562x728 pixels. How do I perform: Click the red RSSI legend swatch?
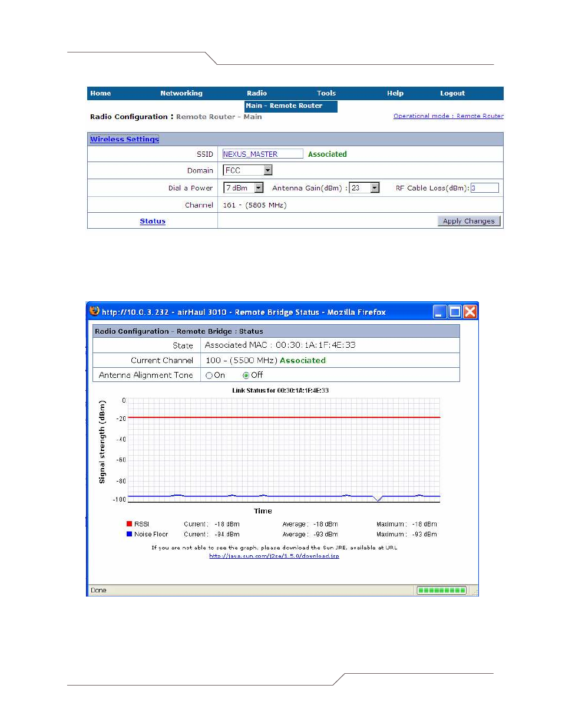pyautogui.click(x=129, y=524)
